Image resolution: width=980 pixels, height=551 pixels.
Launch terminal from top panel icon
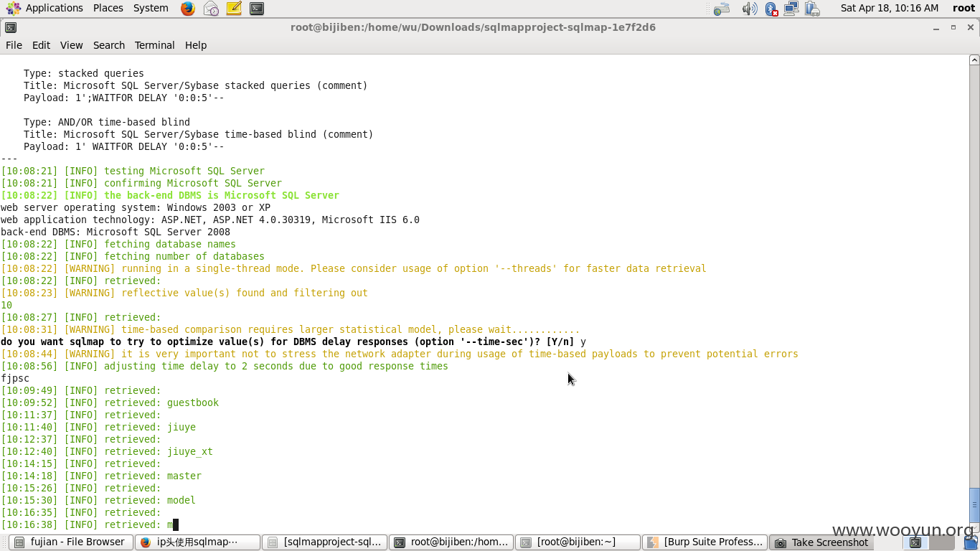click(257, 9)
